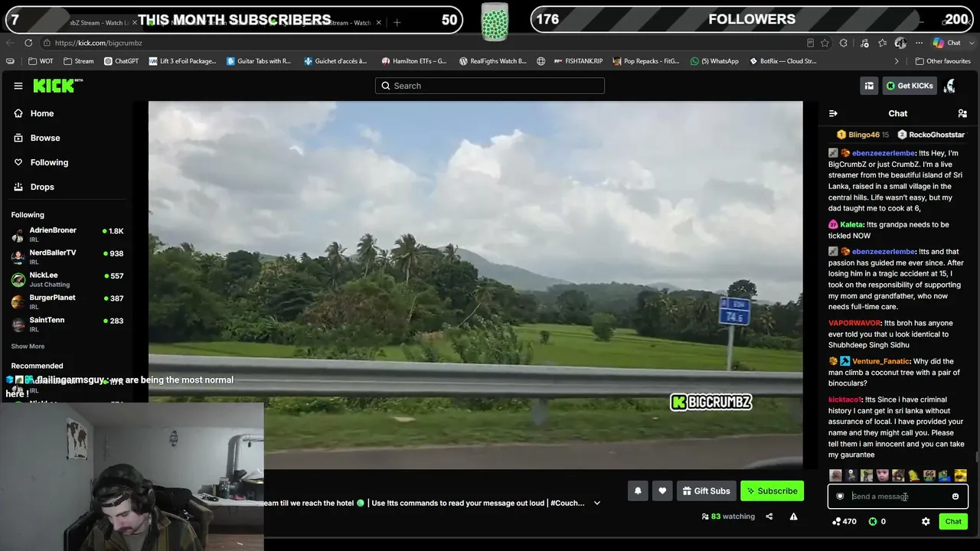Viewport: 980px width, 551px height.
Task: Click the channel points icon showing 470
Action: (836, 521)
